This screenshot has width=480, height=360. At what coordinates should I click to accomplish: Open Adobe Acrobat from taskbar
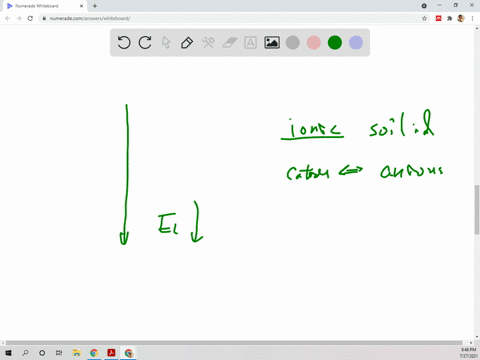[x=111, y=353]
